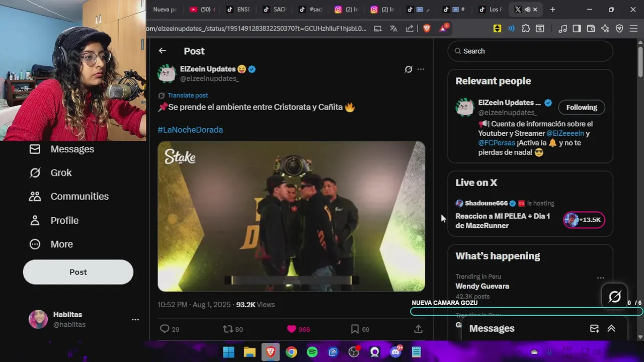Open Profile in left sidebar
Viewport: 644px width, 362px height.
click(x=54, y=221)
